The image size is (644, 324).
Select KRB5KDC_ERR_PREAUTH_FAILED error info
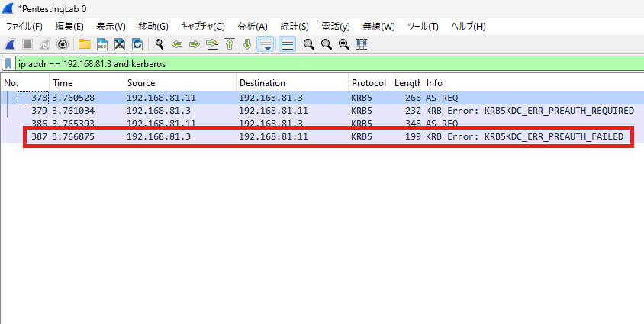coord(524,136)
